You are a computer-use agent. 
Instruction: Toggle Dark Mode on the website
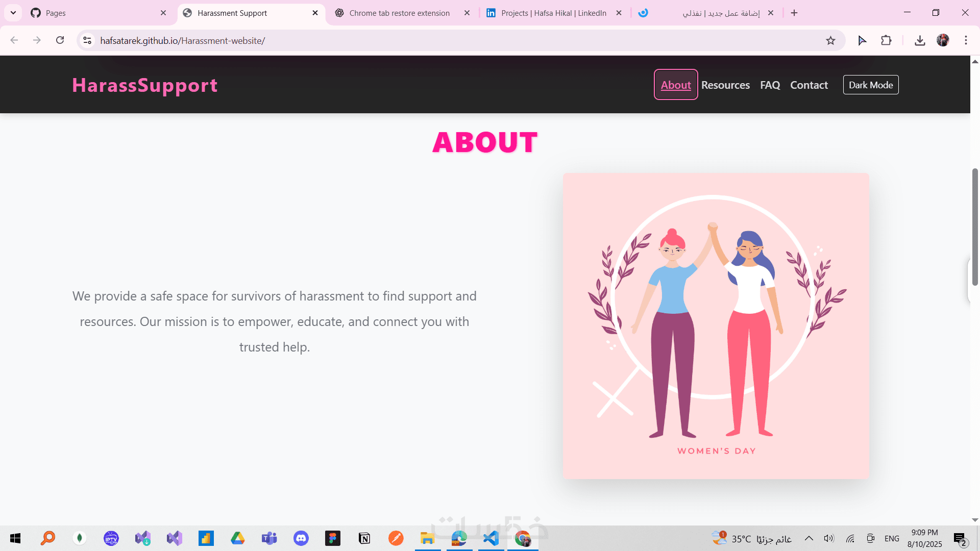(871, 85)
